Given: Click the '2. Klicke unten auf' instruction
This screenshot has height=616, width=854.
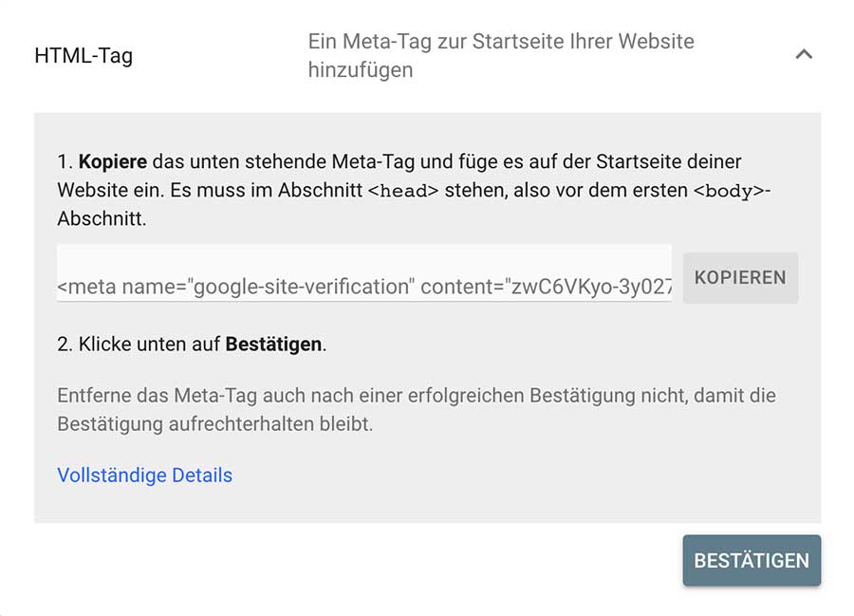Looking at the screenshot, I should (x=139, y=345).
